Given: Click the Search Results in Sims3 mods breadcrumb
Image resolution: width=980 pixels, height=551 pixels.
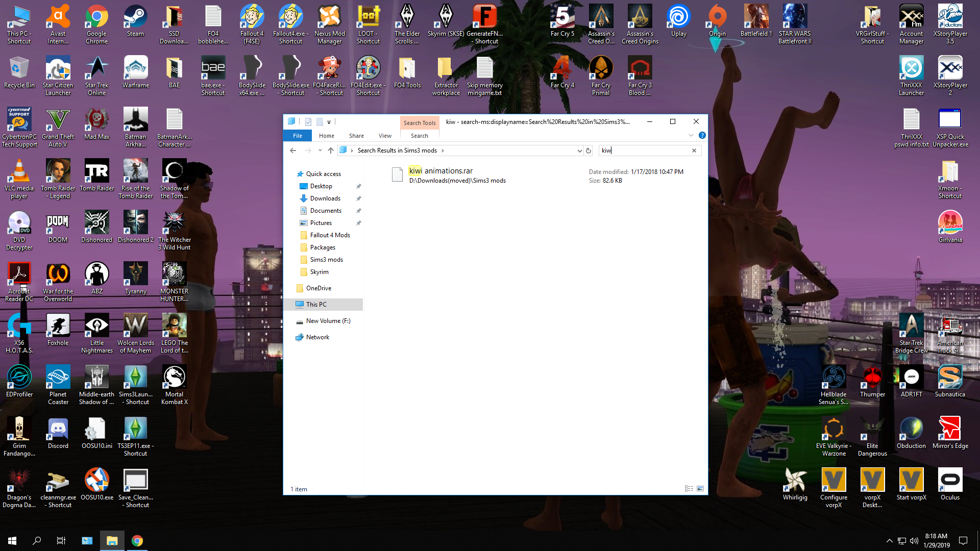Looking at the screenshot, I should [x=397, y=151].
